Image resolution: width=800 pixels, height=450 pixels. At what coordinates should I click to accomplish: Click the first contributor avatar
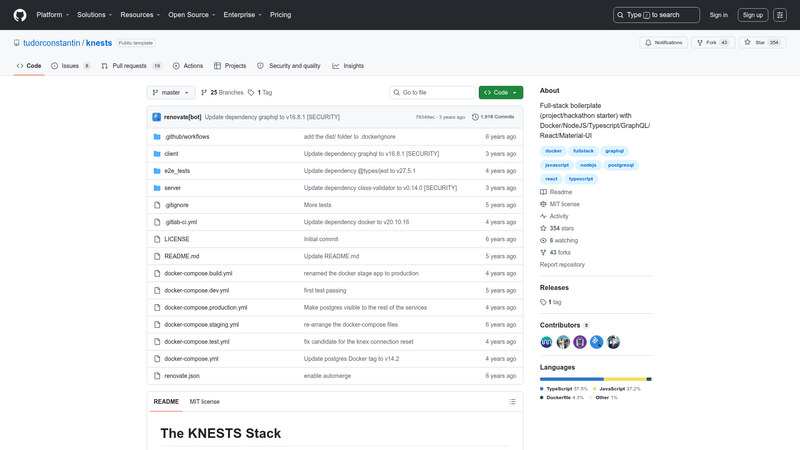546,342
